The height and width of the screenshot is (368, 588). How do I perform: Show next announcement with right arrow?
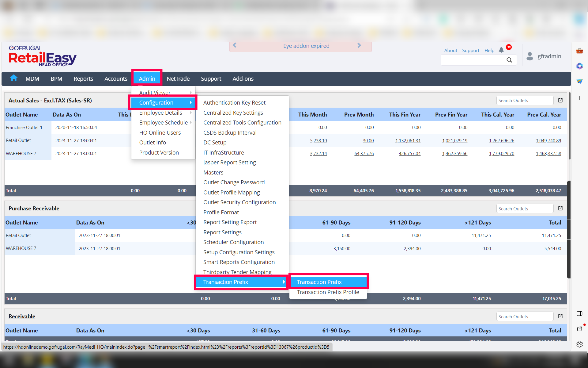(359, 46)
